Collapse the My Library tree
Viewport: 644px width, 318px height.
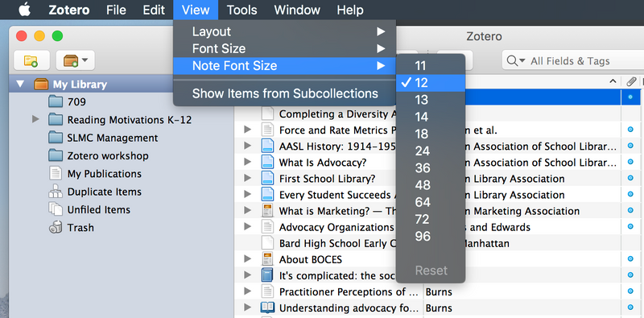click(19, 85)
